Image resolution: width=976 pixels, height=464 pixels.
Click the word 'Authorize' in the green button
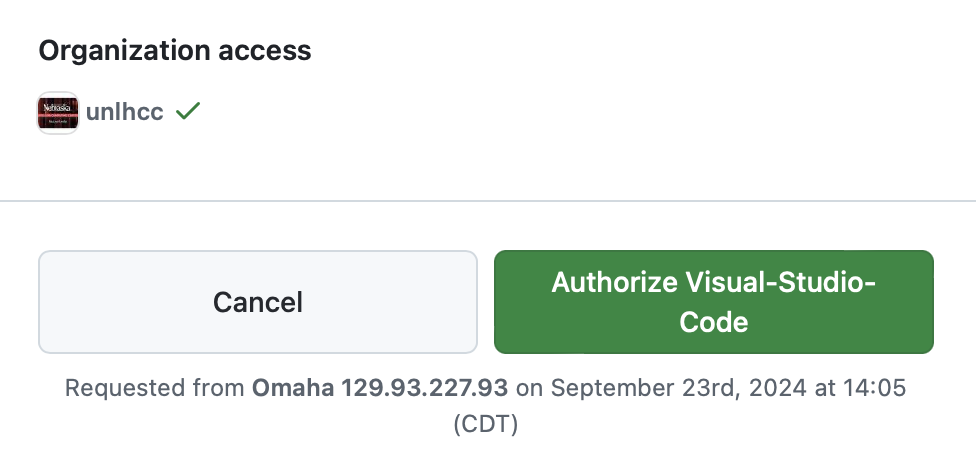click(614, 282)
